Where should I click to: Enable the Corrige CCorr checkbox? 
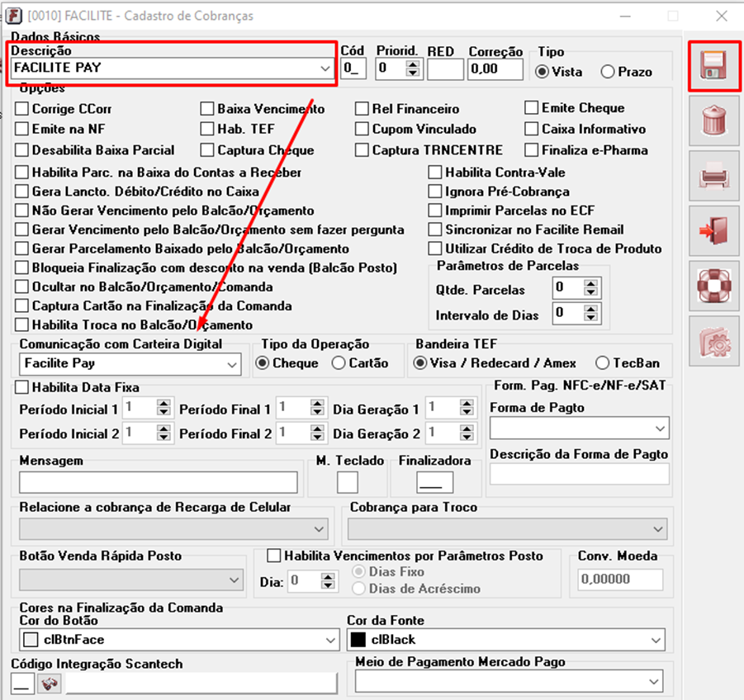pyautogui.click(x=21, y=109)
